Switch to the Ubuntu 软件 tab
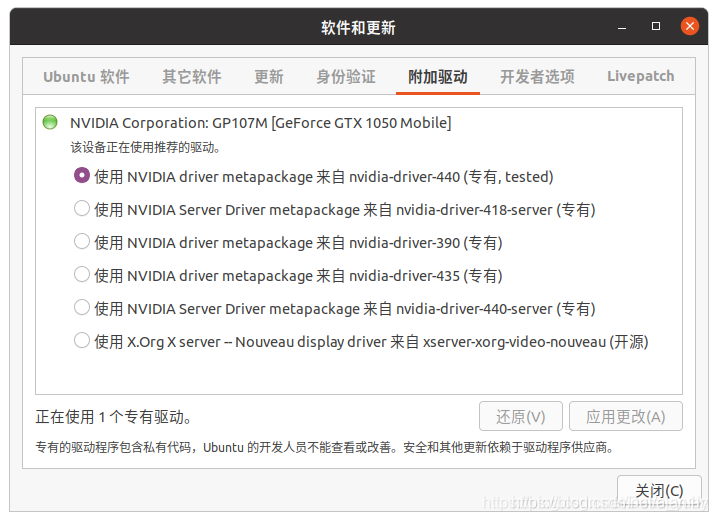Viewport: 718px width, 521px height. coord(87,76)
